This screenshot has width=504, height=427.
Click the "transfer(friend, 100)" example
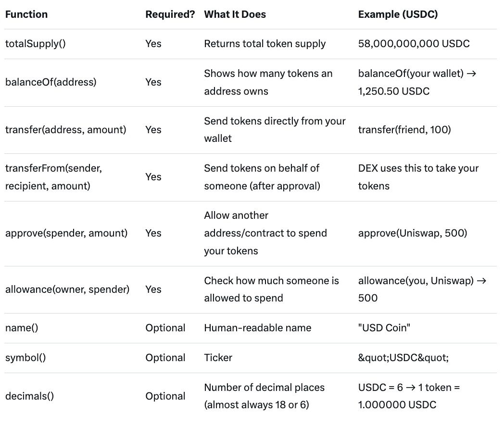point(404,130)
